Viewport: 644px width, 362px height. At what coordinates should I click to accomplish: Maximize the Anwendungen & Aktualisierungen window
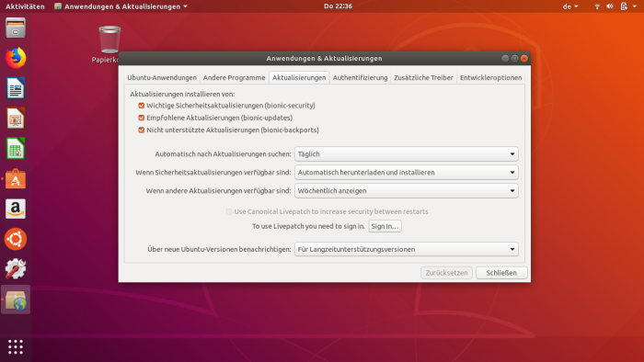514,58
